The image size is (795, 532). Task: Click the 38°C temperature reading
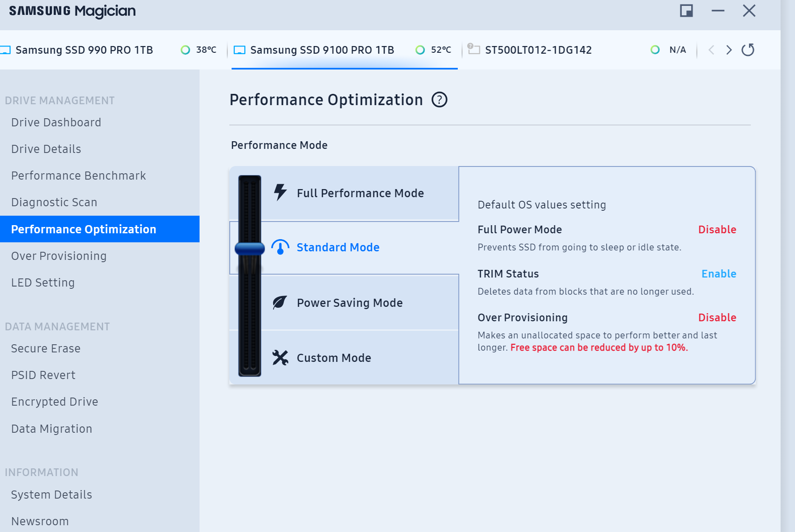pyautogui.click(x=206, y=50)
